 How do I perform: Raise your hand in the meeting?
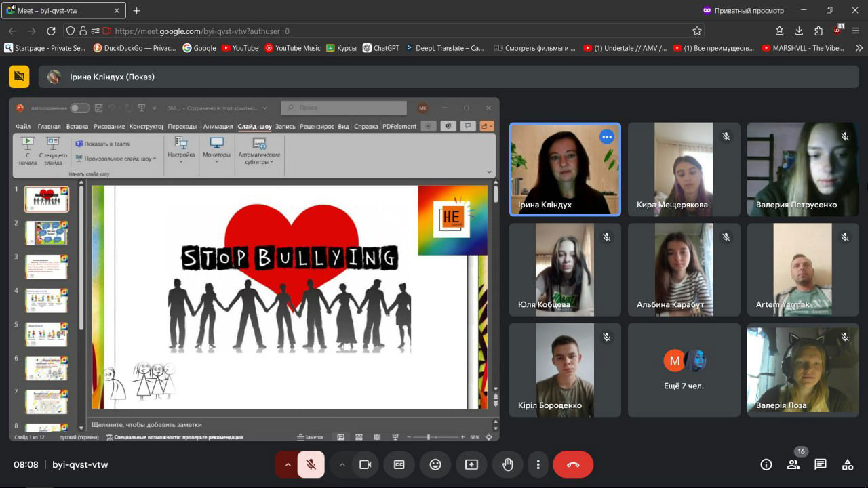tap(507, 464)
